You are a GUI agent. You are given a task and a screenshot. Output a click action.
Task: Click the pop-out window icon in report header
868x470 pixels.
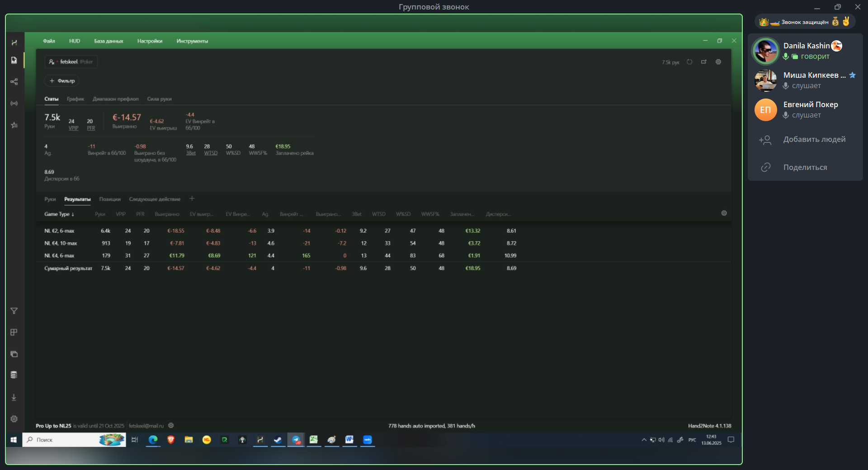point(704,62)
